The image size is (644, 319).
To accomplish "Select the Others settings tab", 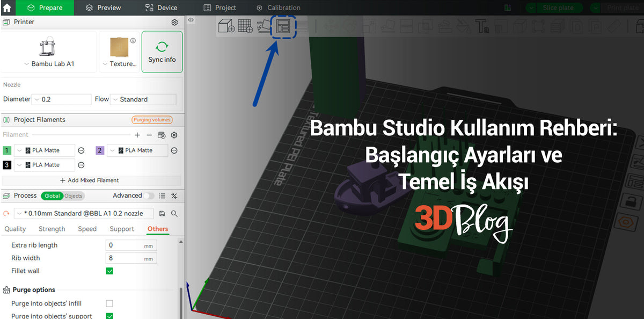I will [x=158, y=229].
